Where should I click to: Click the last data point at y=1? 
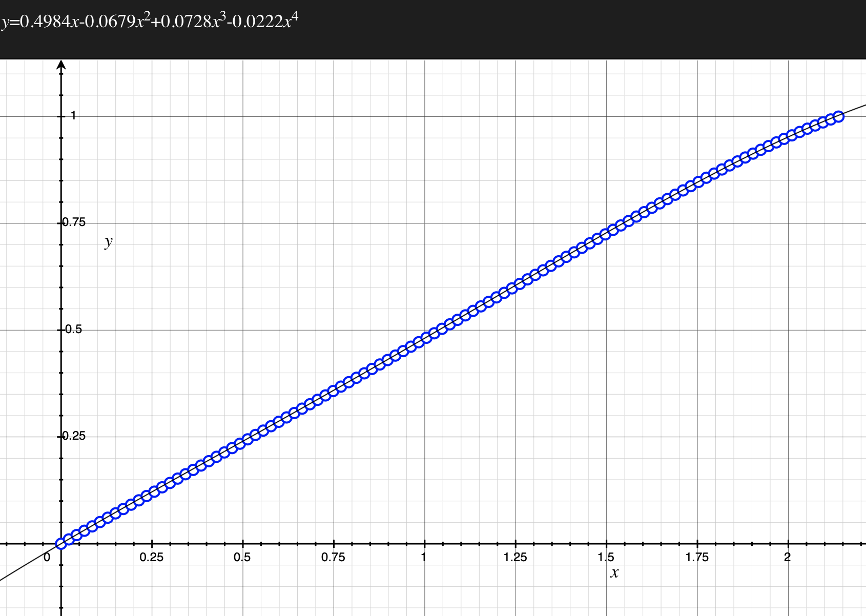pos(839,116)
